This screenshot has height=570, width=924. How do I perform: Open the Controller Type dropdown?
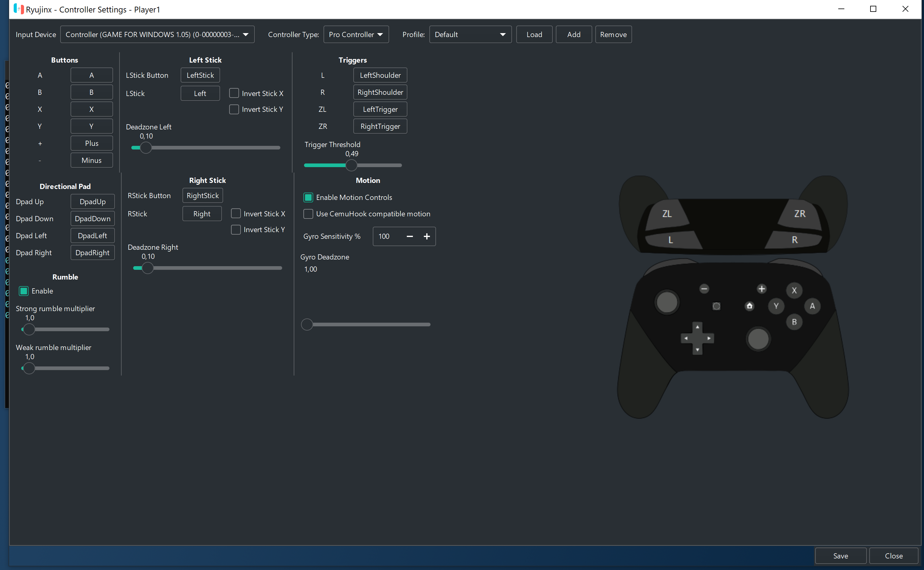click(x=356, y=34)
